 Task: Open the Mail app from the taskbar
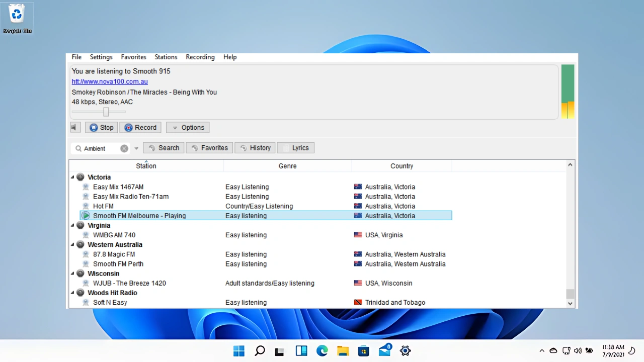(x=385, y=350)
